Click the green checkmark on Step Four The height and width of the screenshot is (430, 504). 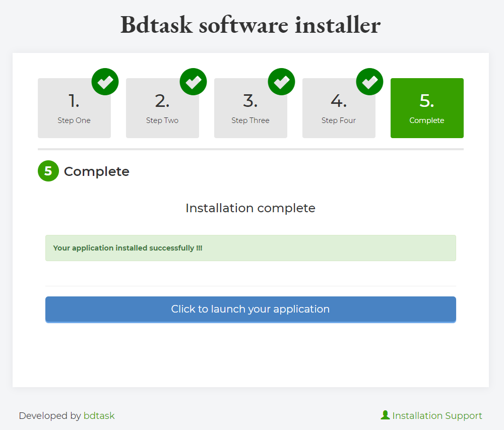click(x=369, y=82)
